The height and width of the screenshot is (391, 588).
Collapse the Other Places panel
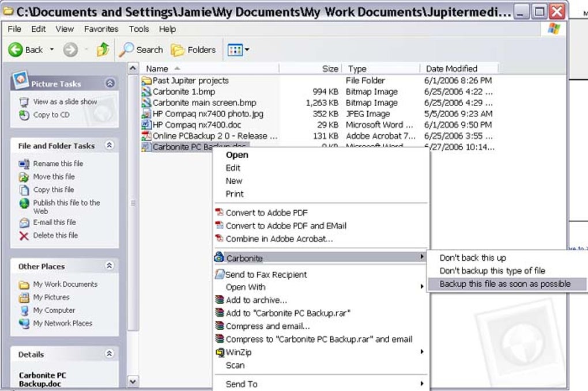(x=109, y=265)
